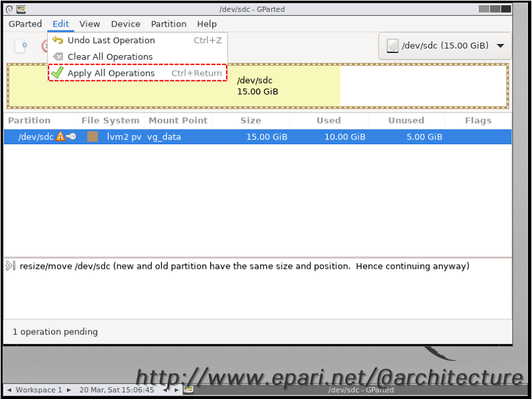Select the resize/move /dev/sdc pending operation
This screenshot has height=399, width=532.
pos(244,266)
